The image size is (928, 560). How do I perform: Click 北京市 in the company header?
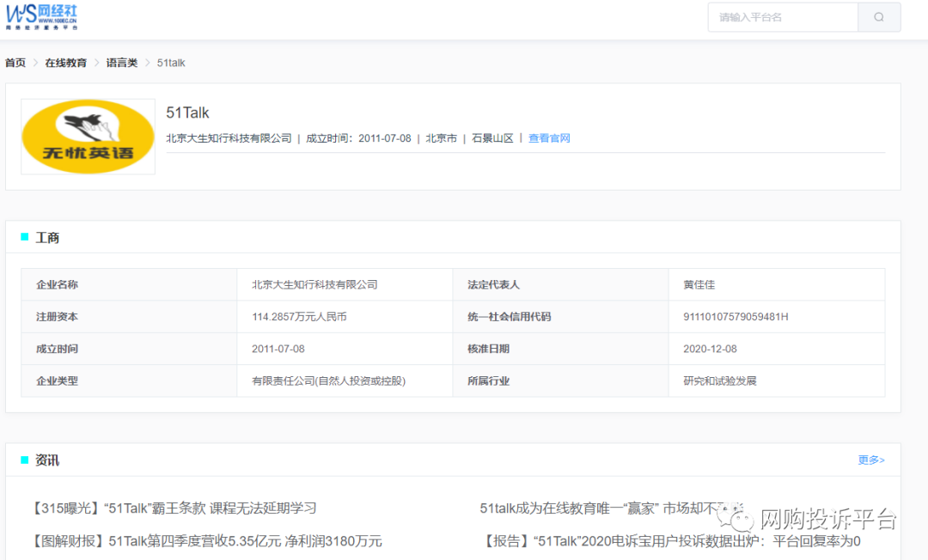[442, 138]
